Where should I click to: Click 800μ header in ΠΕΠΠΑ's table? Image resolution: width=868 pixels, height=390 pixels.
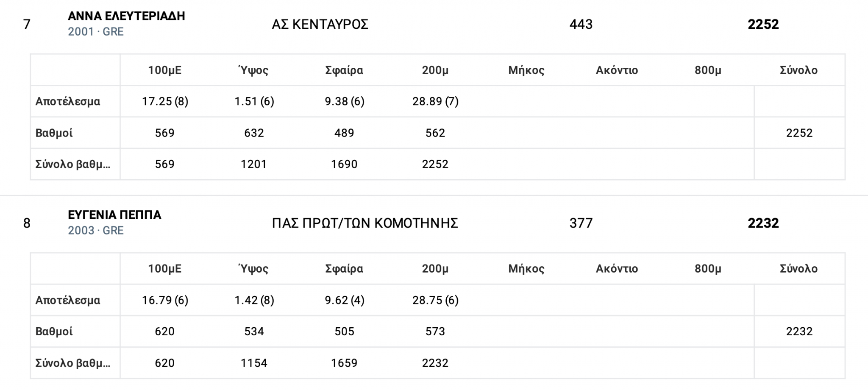point(707,269)
